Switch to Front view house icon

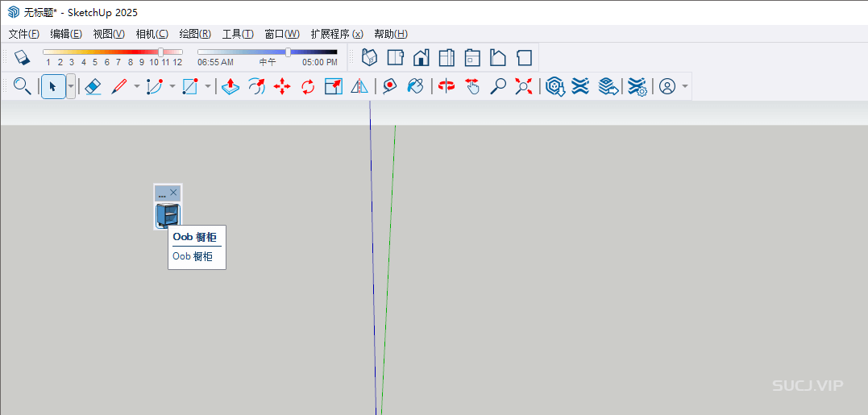tap(421, 57)
